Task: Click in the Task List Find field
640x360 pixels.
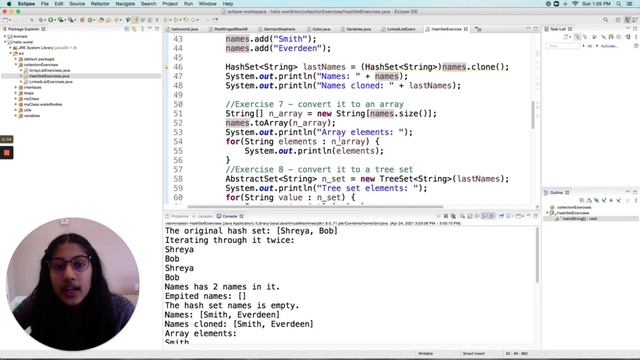Action: [563, 46]
